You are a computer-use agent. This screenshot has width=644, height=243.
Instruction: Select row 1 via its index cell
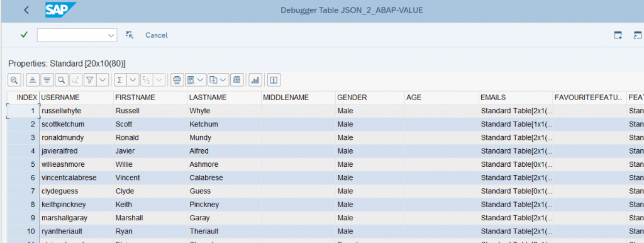(x=23, y=111)
